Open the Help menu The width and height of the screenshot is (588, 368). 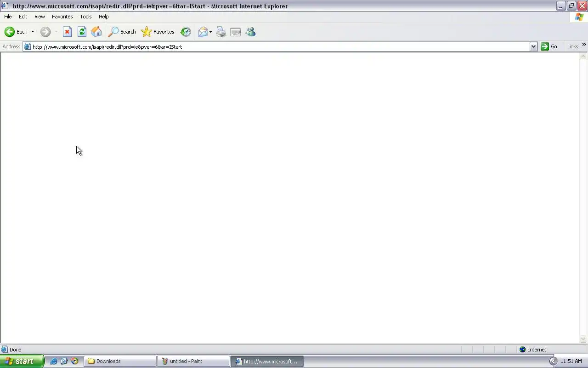(x=104, y=17)
